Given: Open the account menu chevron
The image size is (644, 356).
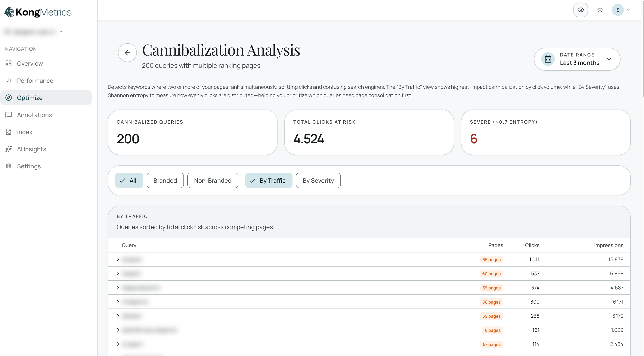Looking at the screenshot, I should click(x=628, y=10).
